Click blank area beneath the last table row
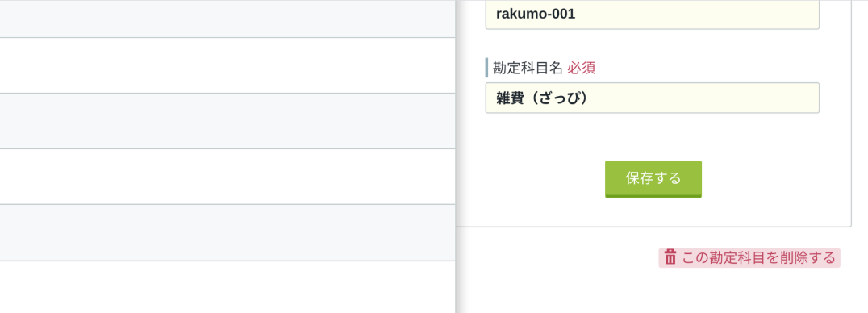The height and width of the screenshot is (313, 868). tap(227, 287)
